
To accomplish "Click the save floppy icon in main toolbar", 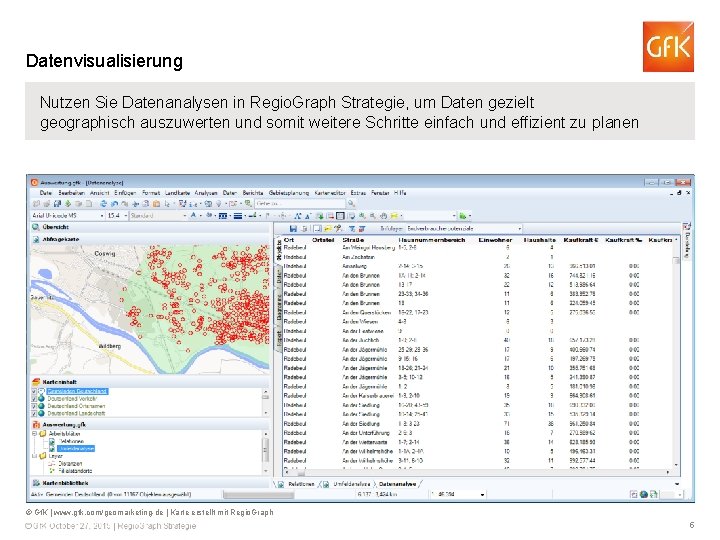I will 57,203.
